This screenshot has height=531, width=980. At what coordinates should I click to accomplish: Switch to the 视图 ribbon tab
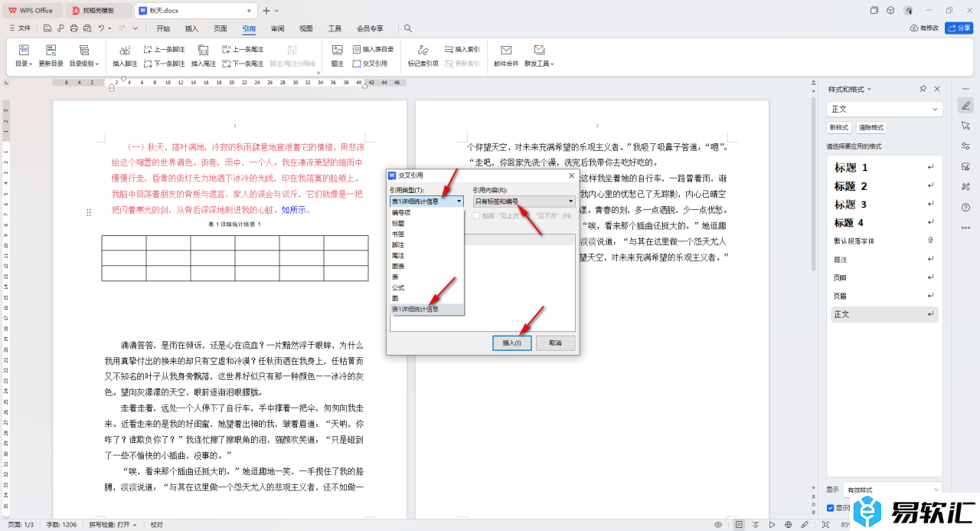coord(306,28)
